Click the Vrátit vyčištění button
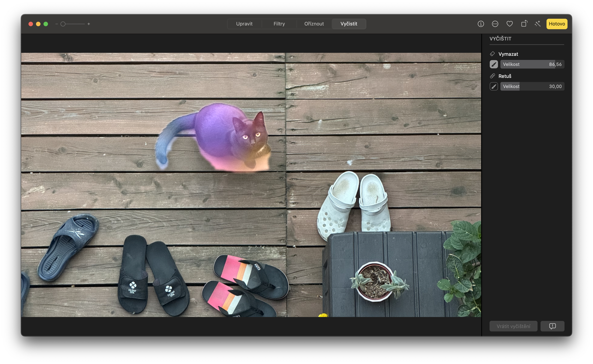 click(513, 326)
